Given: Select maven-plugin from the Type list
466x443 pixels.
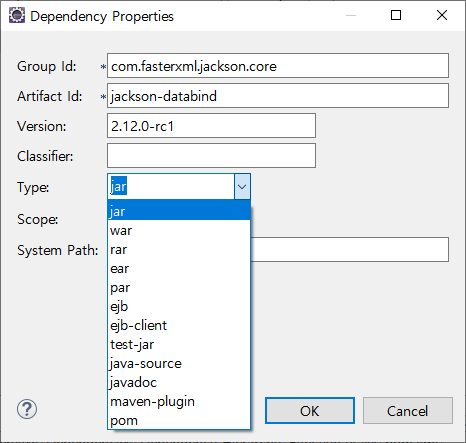Looking at the screenshot, I should tap(179, 401).
